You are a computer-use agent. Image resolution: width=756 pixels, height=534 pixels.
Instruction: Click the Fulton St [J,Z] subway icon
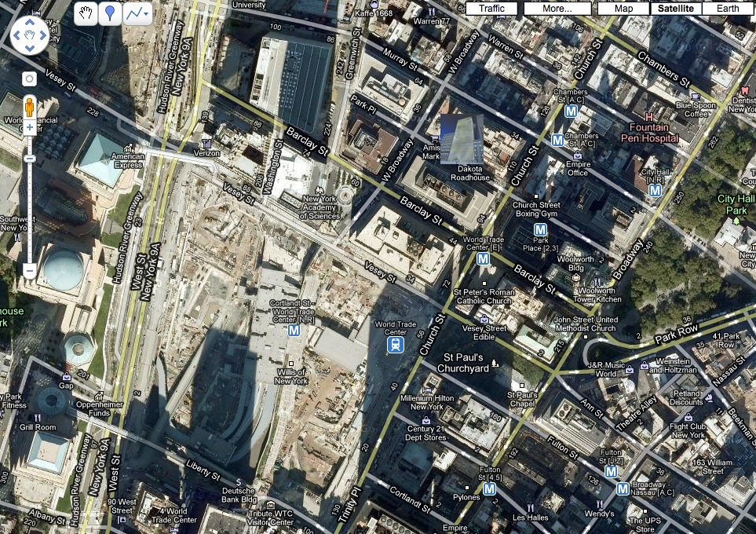[x=611, y=471]
